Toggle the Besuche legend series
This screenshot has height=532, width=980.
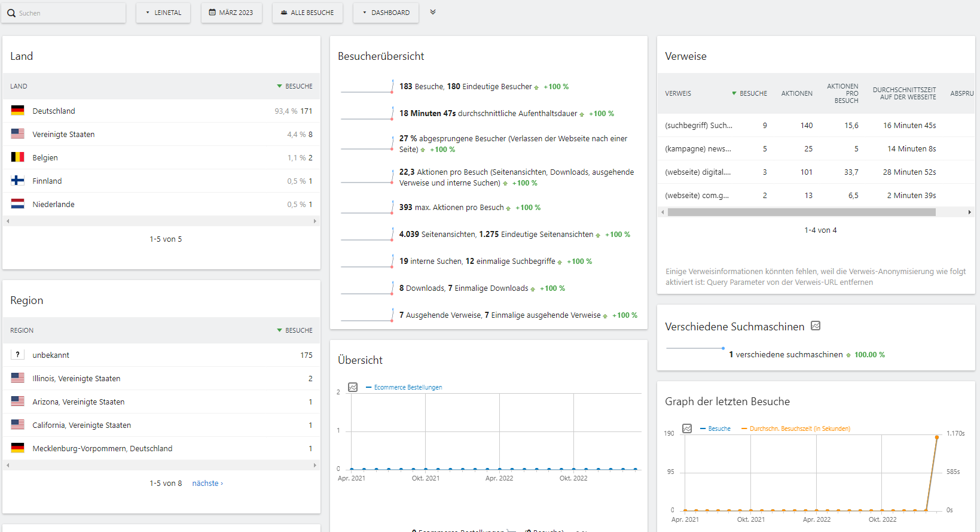716,428
